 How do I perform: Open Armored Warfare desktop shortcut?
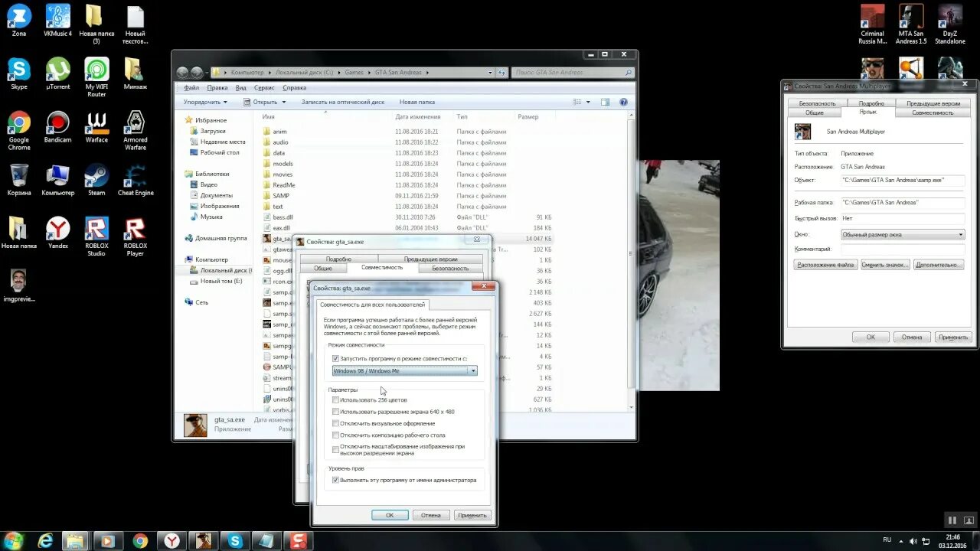(136, 129)
